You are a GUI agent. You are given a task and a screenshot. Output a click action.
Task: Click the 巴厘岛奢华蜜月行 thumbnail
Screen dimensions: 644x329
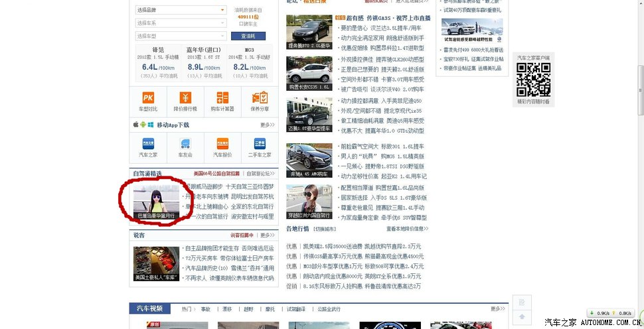(x=156, y=201)
